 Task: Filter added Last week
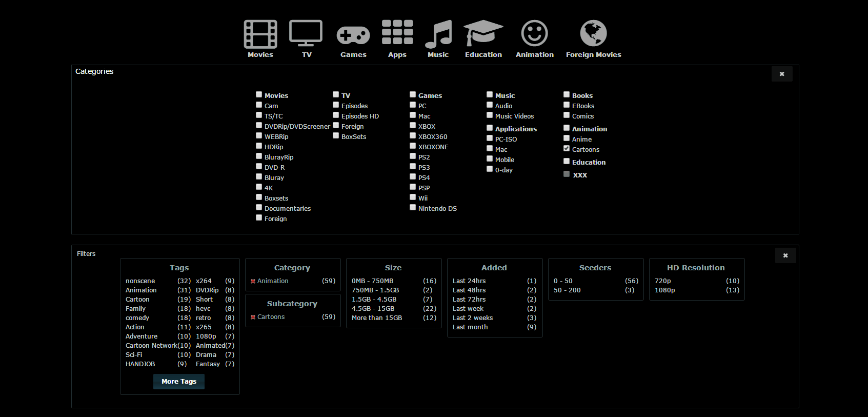tap(468, 309)
